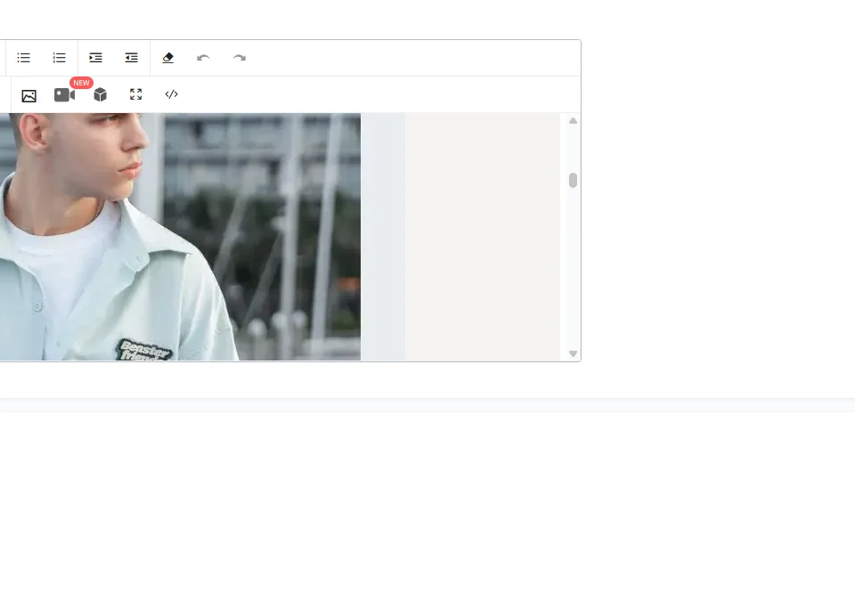Select the photo of the man in the editor

180,237
